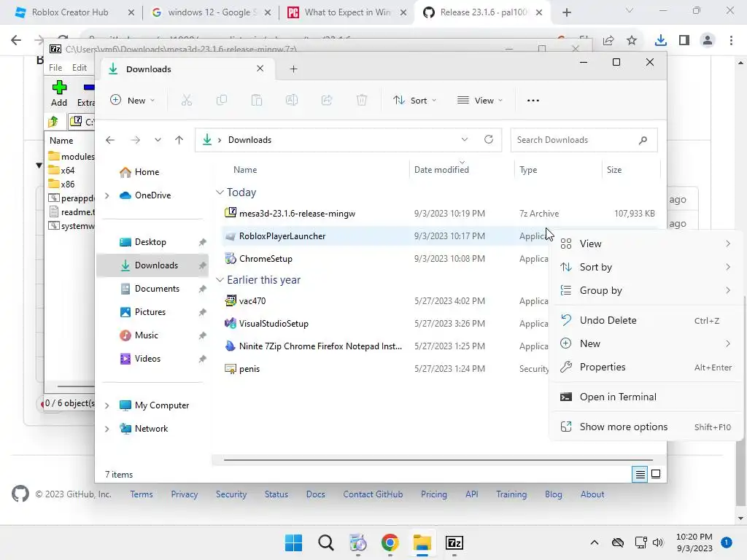Image resolution: width=747 pixels, height=560 pixels.
Task: Expand the address bar history dropdown
Action: [465, 139]
